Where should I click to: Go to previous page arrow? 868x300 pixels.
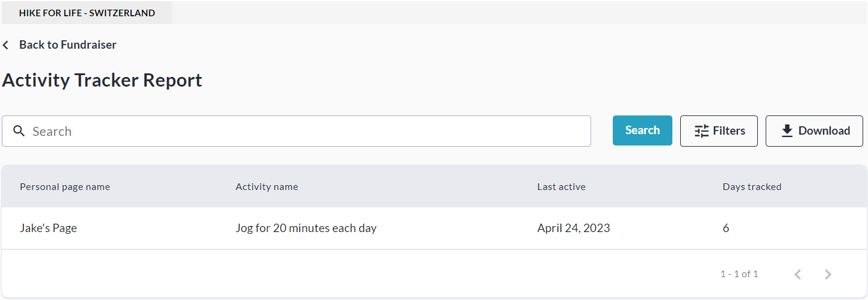point(798,274)
